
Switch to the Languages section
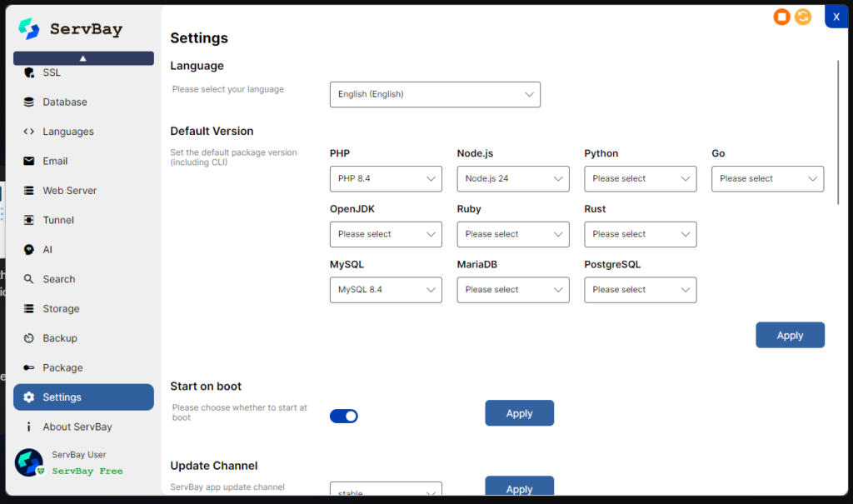[x=83, y=131]
